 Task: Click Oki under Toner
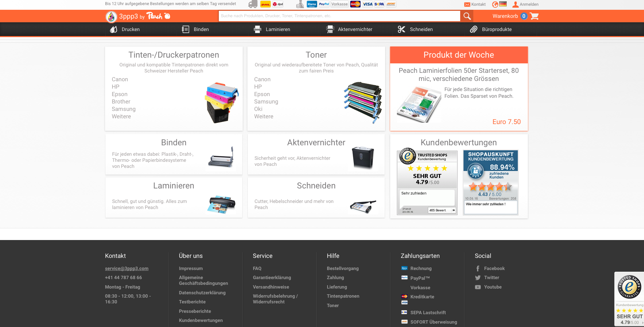258,109
